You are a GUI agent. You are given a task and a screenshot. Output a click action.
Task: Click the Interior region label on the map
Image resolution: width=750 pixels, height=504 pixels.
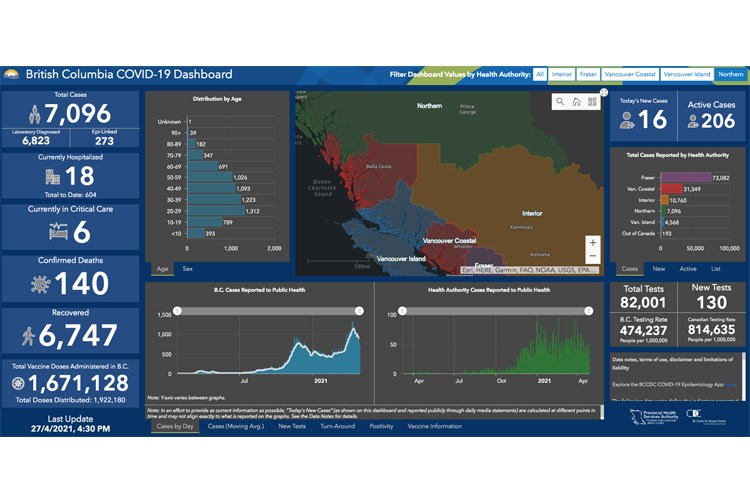532,213
